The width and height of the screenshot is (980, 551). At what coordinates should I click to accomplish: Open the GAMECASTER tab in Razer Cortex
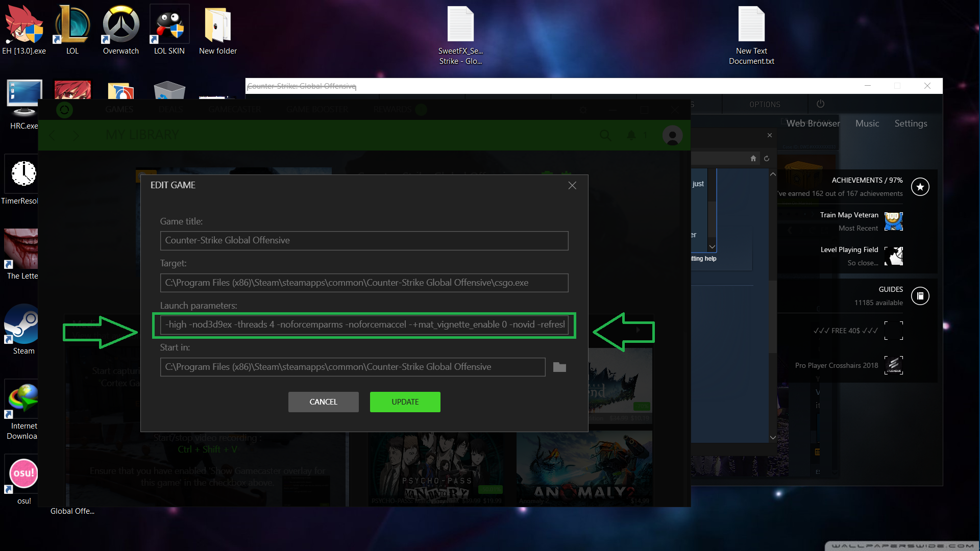(x=234, y=110)
